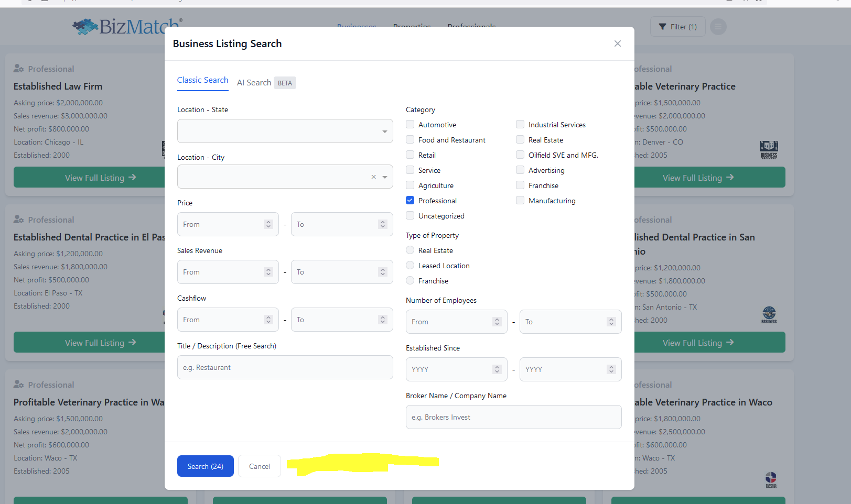Image resolution: width=851 pixels, height=504 pixels.
Task: Enable the Food and Restaurant checkbox
Action: [410, 140]
